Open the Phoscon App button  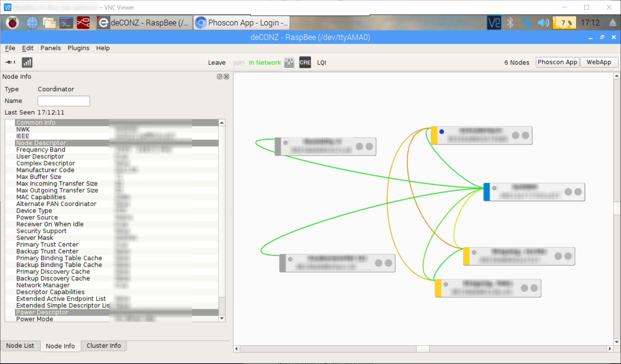point(557,62)
